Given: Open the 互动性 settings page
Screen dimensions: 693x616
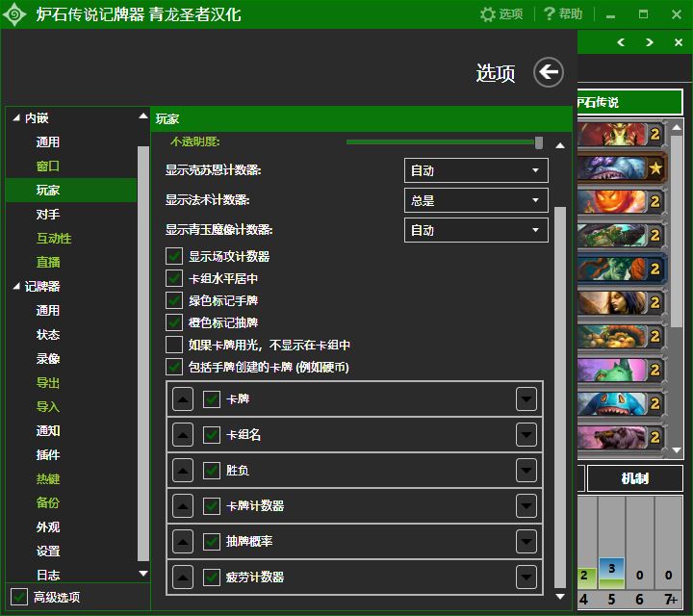Looking at the screenshot, I should coord(54,239).
